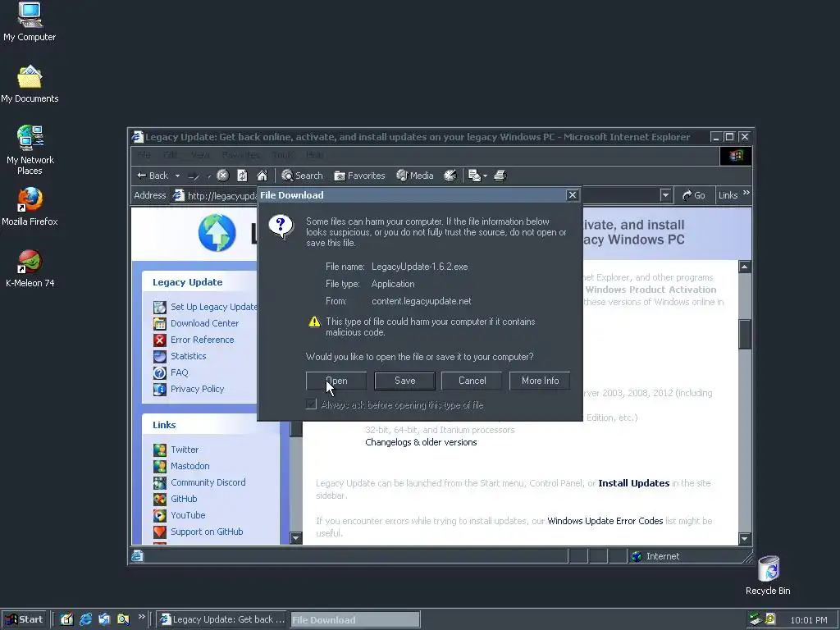Click the Twitter link icon
The width and height of the screenshot is (840, 630).
pos(160,450)
